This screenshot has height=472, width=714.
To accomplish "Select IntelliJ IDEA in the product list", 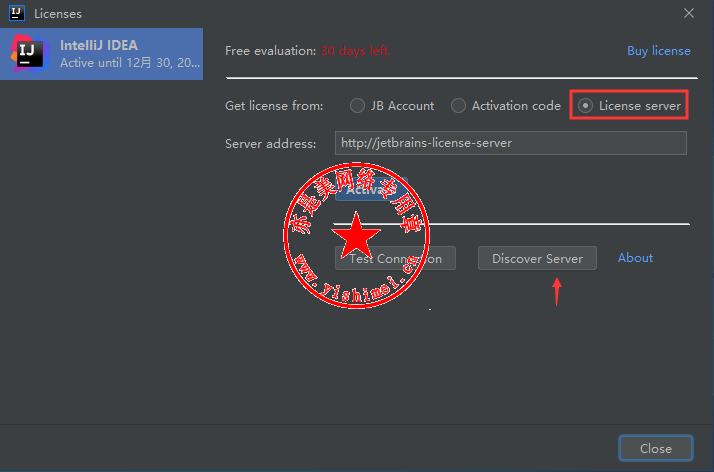I will tap(102, 54).
